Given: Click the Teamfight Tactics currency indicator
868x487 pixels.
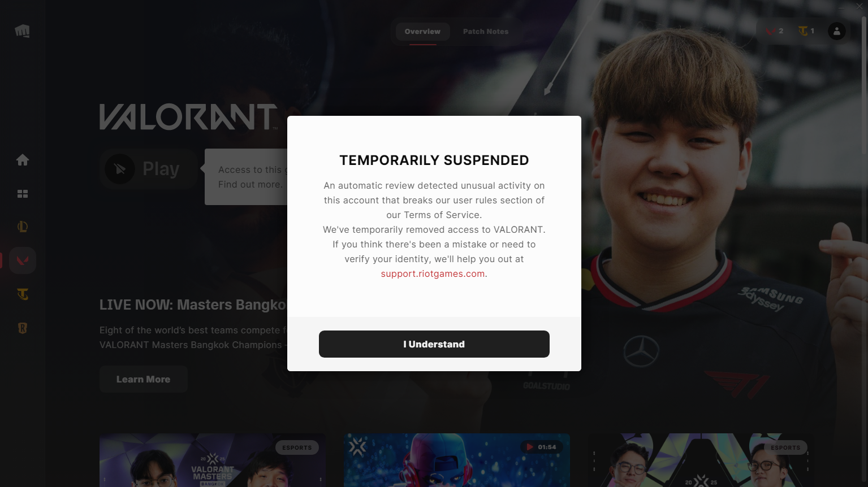Looking at the screenshot, I should (x=806, y=31).
